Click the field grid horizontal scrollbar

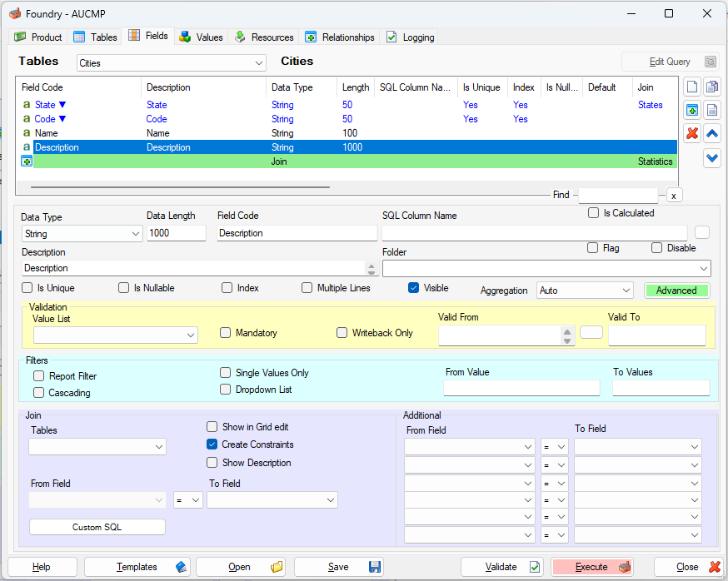[180, 187]
